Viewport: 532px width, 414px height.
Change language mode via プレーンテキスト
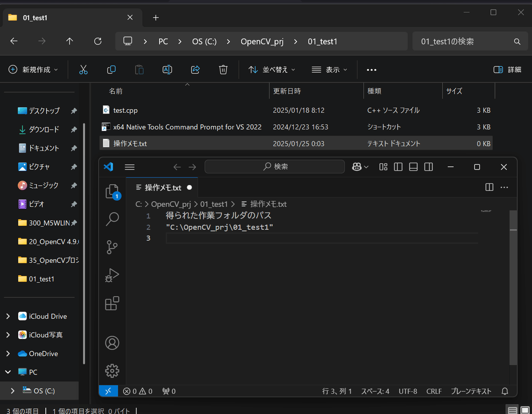pyautogui.click(x=471, y=391)
